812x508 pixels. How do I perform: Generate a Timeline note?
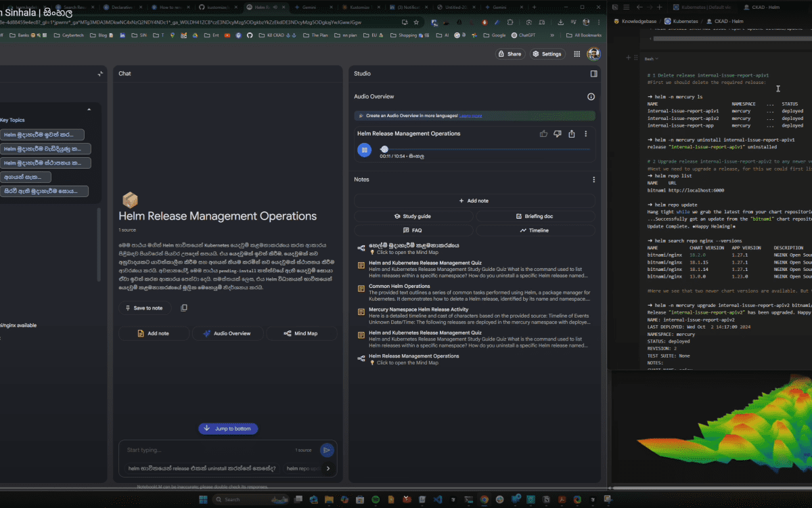click(535, 230)
